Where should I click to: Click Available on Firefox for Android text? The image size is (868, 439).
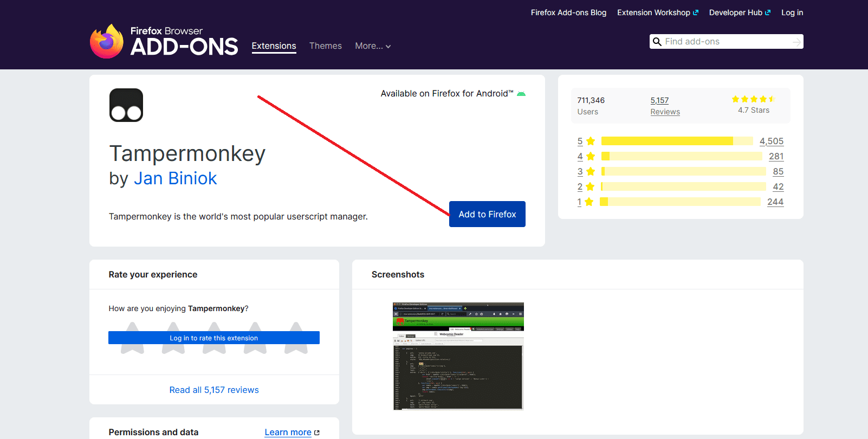(447, 94)
